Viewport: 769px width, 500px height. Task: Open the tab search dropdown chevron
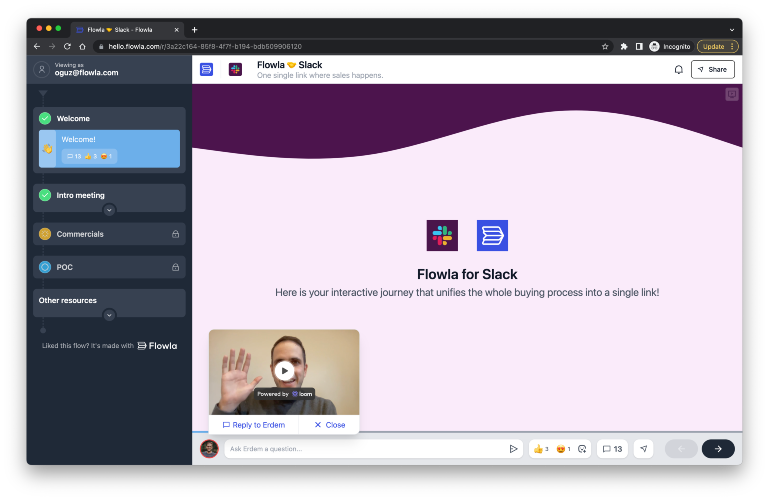pyautogui.click(x=732, y=30)
